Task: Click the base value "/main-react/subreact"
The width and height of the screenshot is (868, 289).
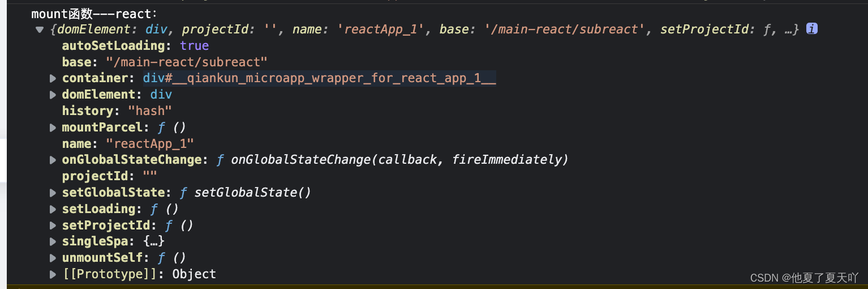Action: click(187, 62)
